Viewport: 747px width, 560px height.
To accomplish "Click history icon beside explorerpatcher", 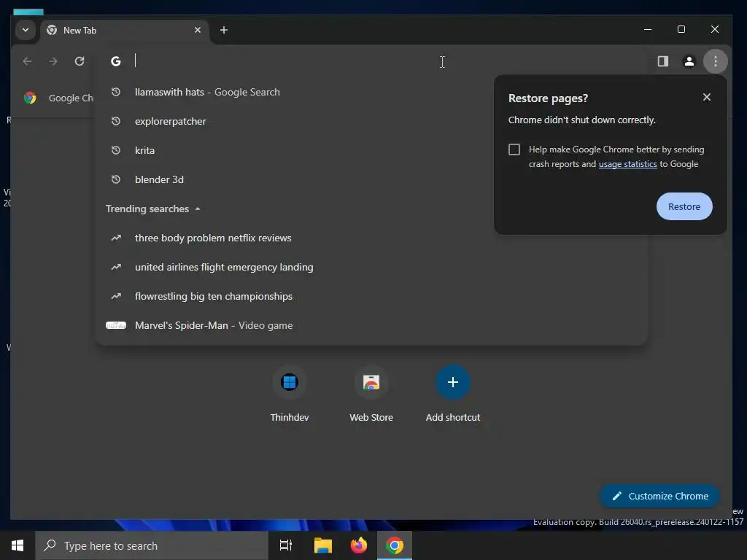I will [116, 121].
